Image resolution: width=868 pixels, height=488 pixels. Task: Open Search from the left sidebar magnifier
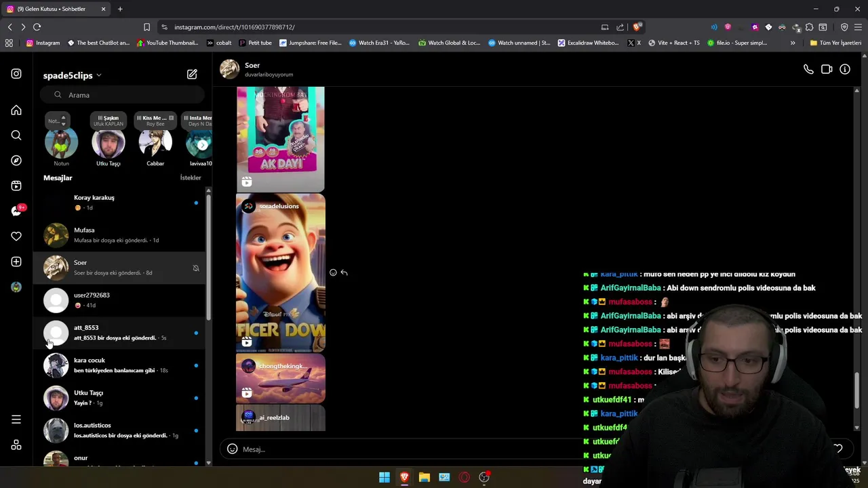point(16,136)
